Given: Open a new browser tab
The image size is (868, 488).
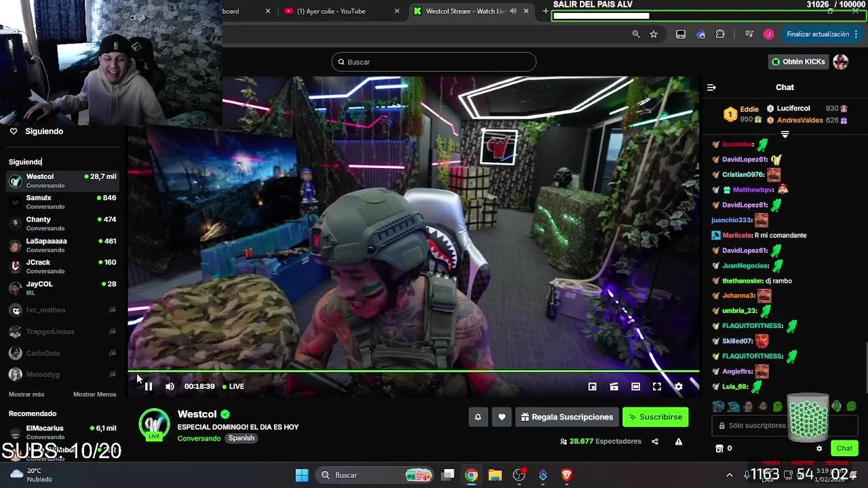Looking at the screenshot, I should click(545, 11).
